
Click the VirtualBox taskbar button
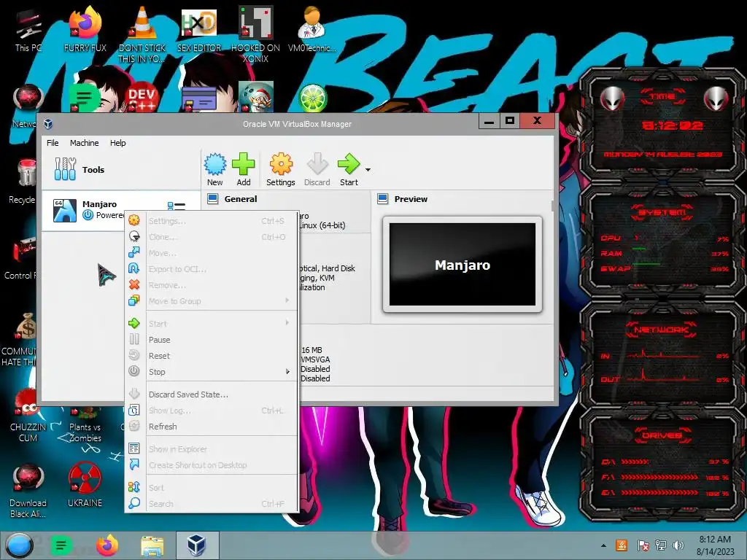[197, 545]
